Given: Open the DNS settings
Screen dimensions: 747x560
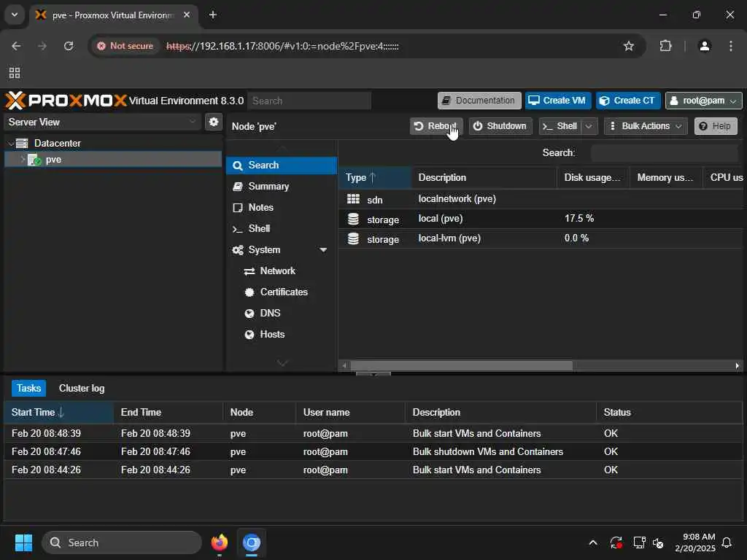Looking at the screenshot, I should pyautogui.click(x=270, y=314).
